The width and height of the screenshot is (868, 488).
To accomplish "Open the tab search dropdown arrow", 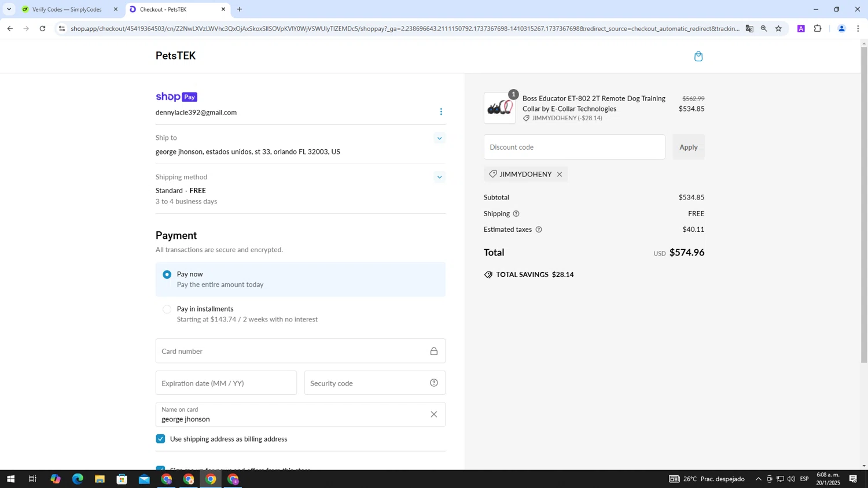I will point(9,9).
